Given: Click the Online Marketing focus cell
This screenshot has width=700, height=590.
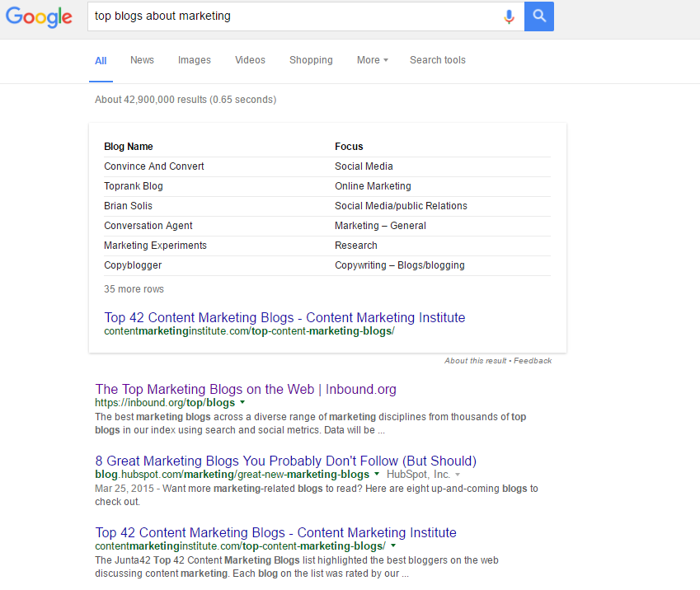Looking at the screenshot, I should [373, 186].
